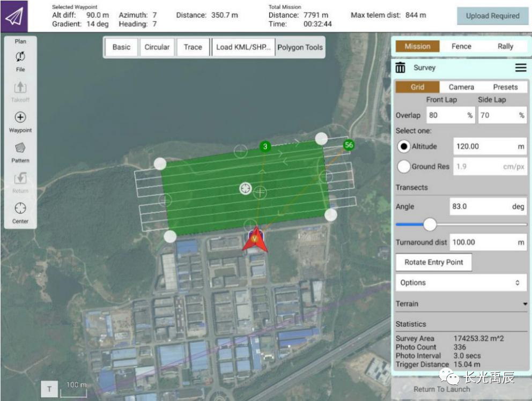Open the Survey hamburger menu
This screenshot has width=532, height=401.
[x=520, y=68]
